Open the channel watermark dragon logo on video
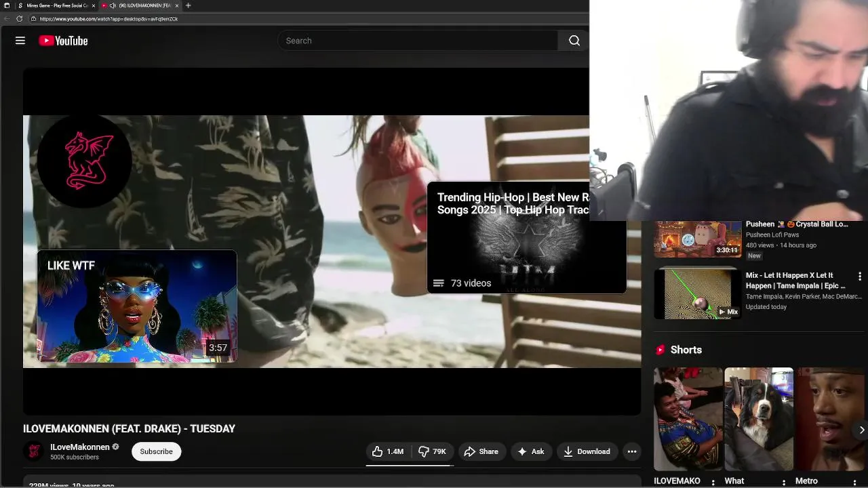The width and height of the screenshot is (868, 488). pos(85,161)
